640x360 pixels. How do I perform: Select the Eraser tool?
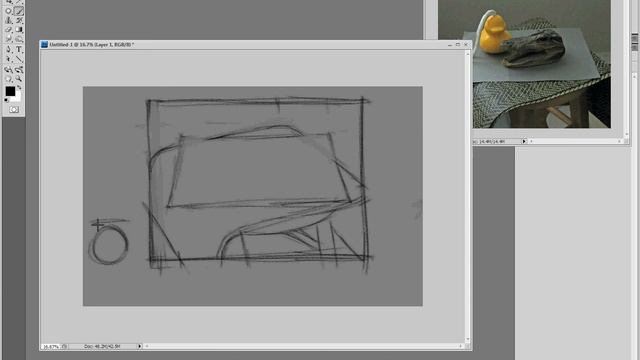click(x=8, y=30)
